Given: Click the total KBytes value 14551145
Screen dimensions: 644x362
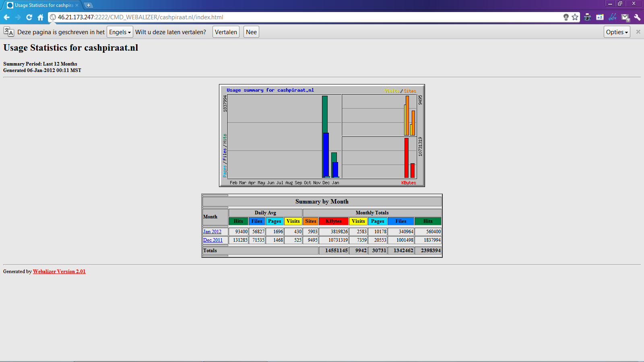Looking at the screenshot, I should coord(336,251).
